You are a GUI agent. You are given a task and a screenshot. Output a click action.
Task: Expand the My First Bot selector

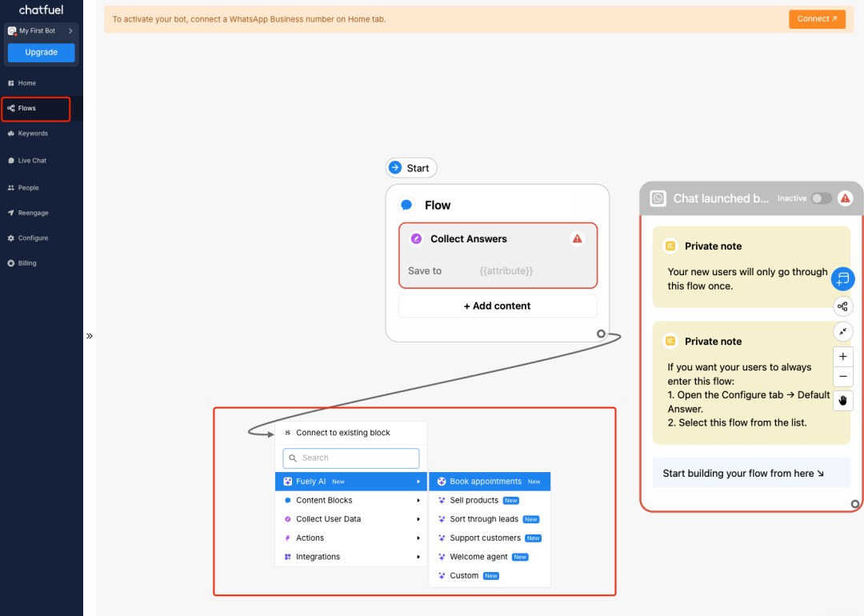coord(41,31)
